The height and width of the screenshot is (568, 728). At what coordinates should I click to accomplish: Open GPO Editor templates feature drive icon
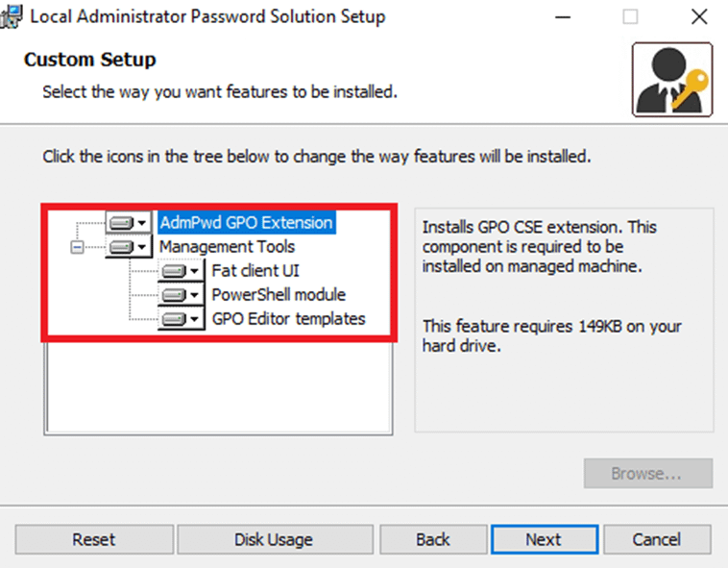[181, 319]
